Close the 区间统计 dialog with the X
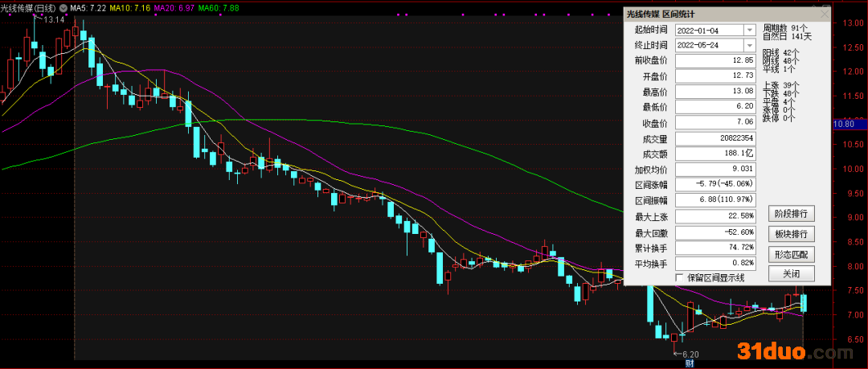This screenshot has width=868, height=369. 823,14
